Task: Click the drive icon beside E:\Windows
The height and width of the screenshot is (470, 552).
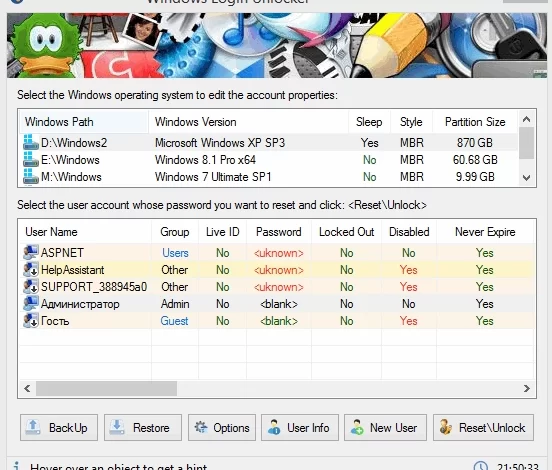Action: (31, 159)
